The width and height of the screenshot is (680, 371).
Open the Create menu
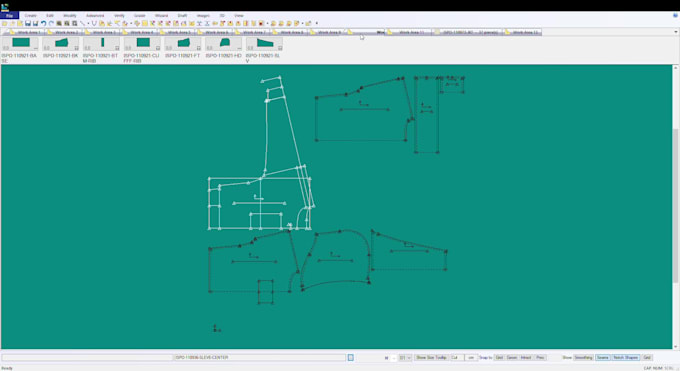click(30, 16)
